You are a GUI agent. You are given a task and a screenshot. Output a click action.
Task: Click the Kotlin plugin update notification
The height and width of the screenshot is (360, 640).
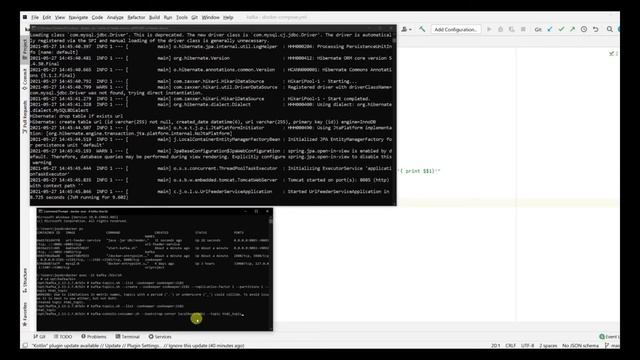[x=138, y=346]
